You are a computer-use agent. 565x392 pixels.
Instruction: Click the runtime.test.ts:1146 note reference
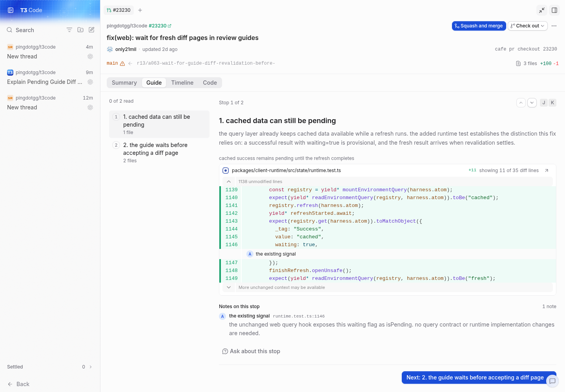(x=299, y=316)
